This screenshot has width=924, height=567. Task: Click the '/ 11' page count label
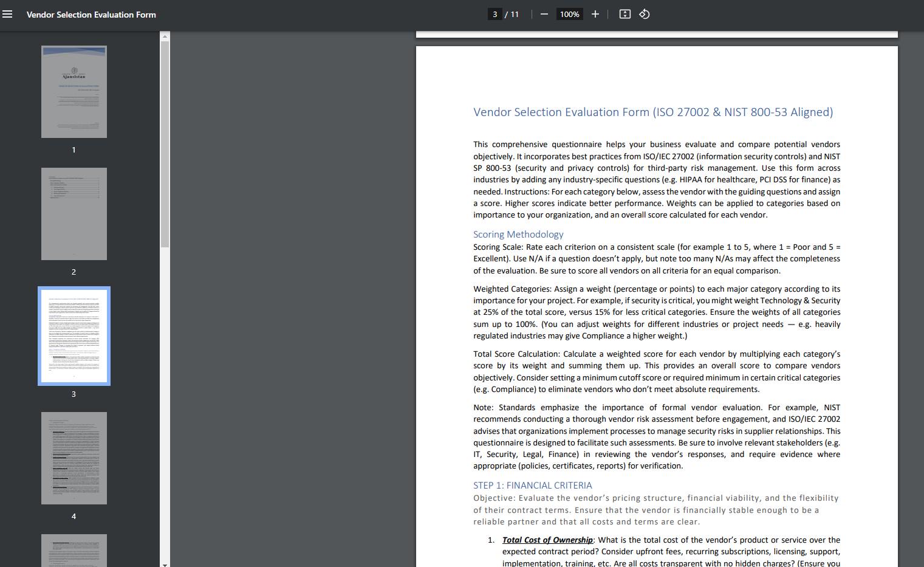click(x=514, y=14)
